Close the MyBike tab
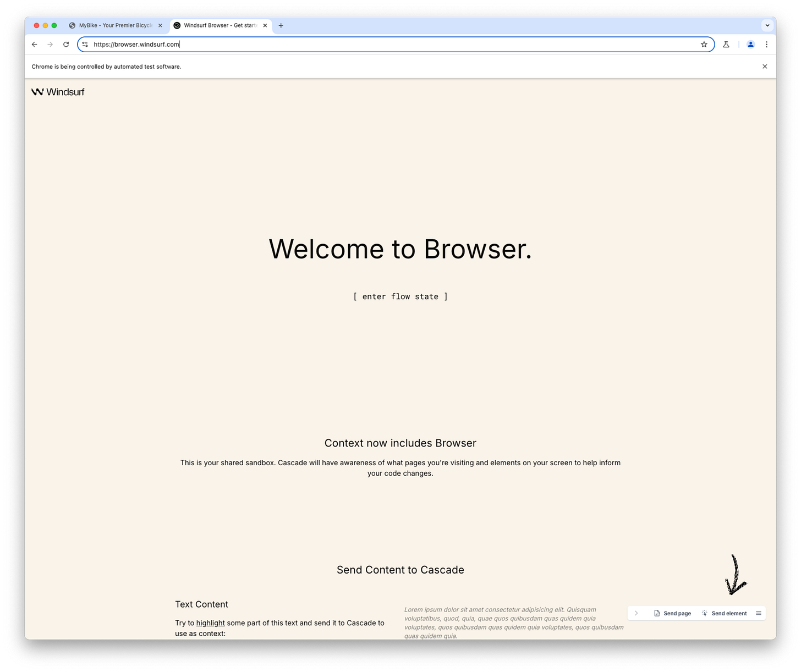Viewport: 801px width, 672px height. coord(160,25)
